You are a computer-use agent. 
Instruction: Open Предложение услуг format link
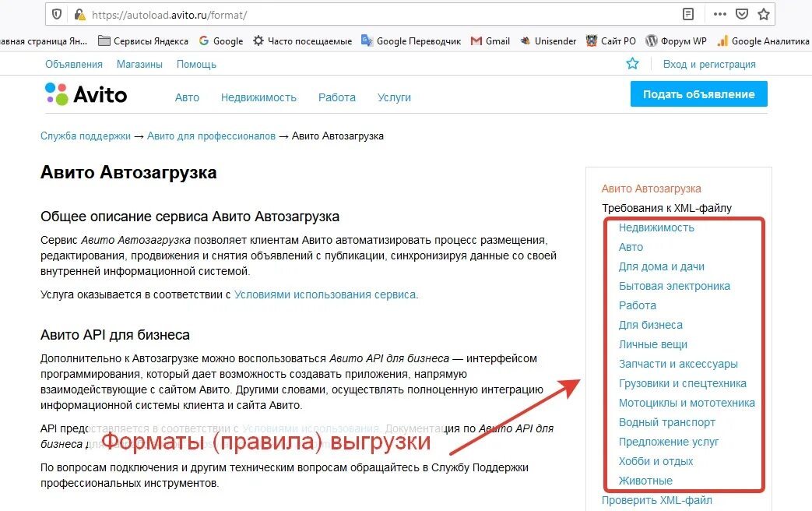tap(669, 442)
